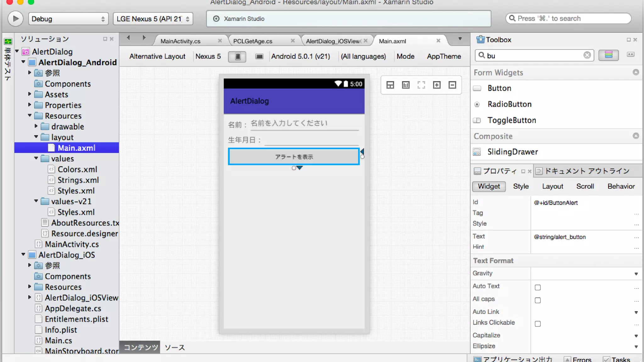This screenshot has height=362, width=644.
Task: Switch to the MainActivity.cs tab
Action: pyautogui.click(x=180, y=41)
